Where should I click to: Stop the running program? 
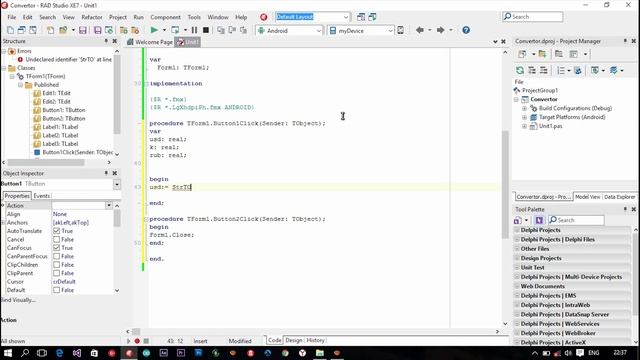point(206,30)
